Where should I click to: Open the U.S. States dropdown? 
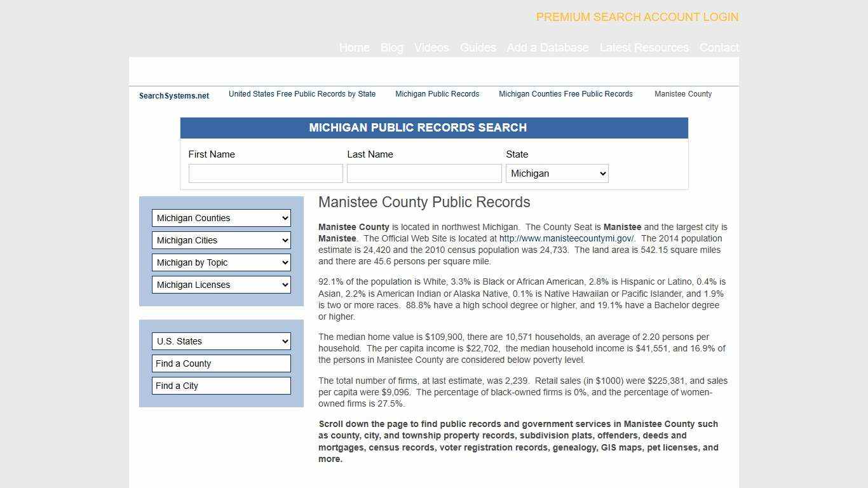pos(221,341)
